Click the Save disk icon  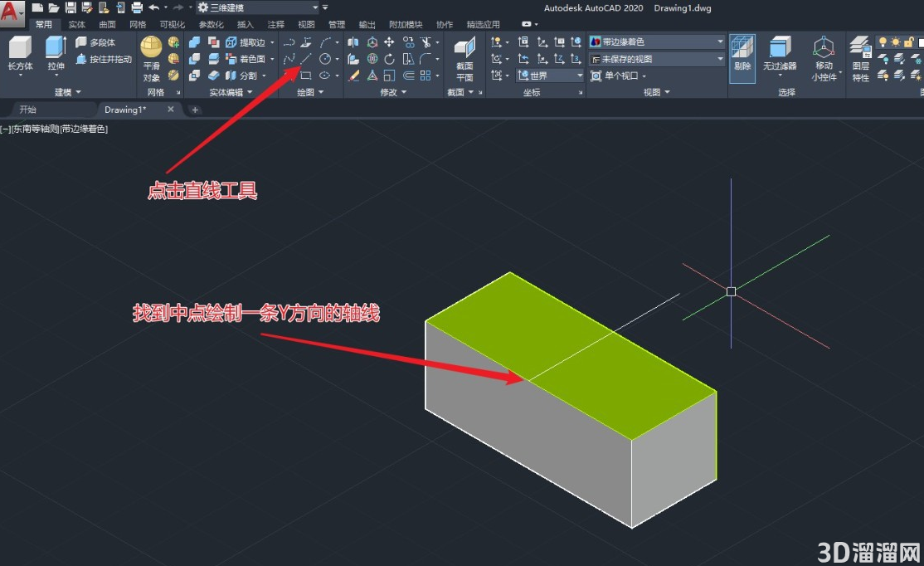click(x=71, y=7)
